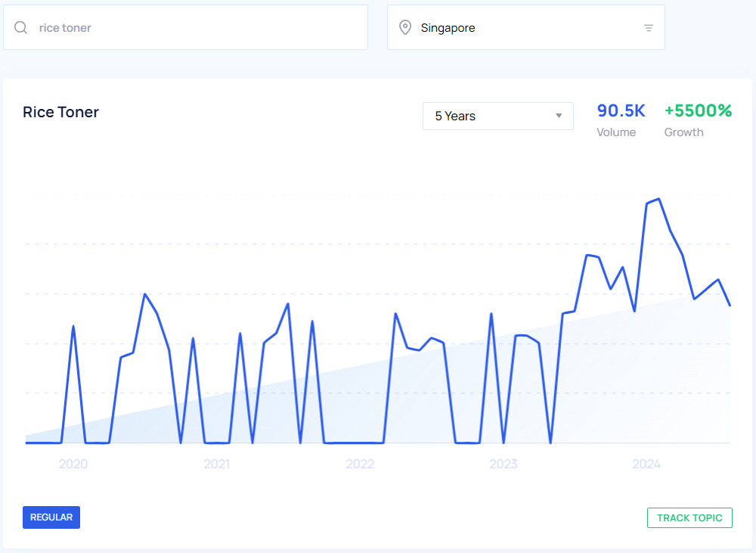The height and width of the screenshot is (553, 756).
Task: Click the 2021 axis marker
Action: tap(216, 464)
